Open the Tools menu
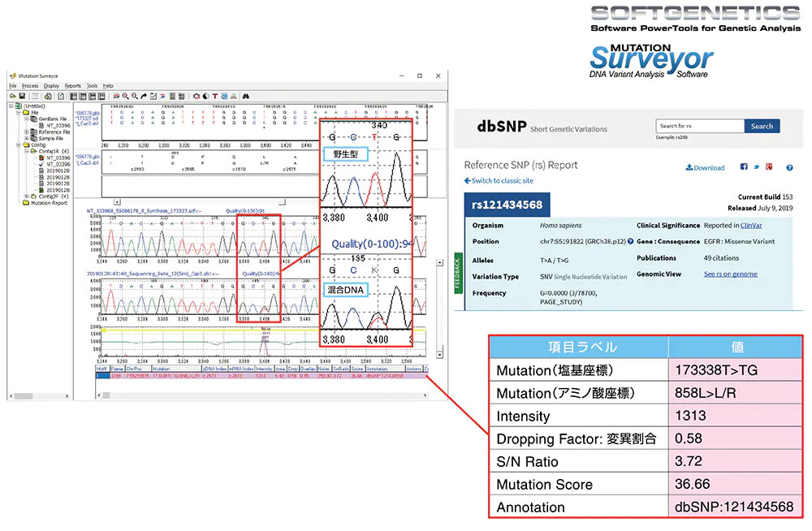The height and width of the screenshot is (531, 812). coord(93,86)
